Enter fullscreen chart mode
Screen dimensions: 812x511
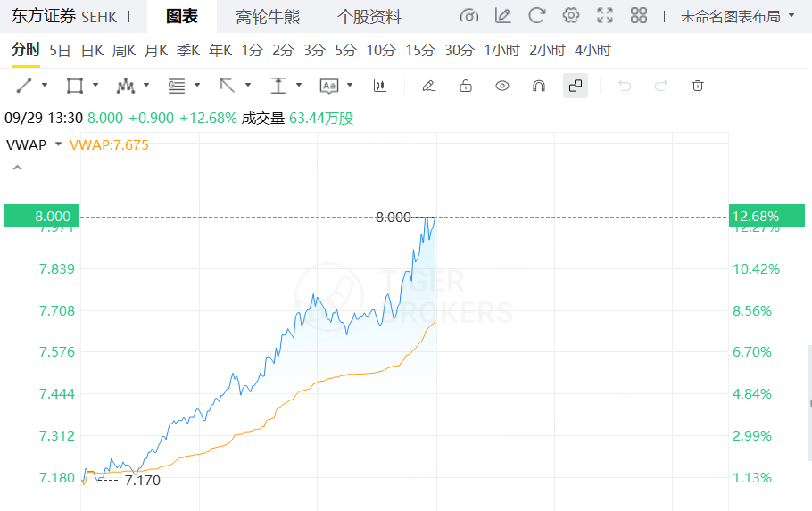605,15
